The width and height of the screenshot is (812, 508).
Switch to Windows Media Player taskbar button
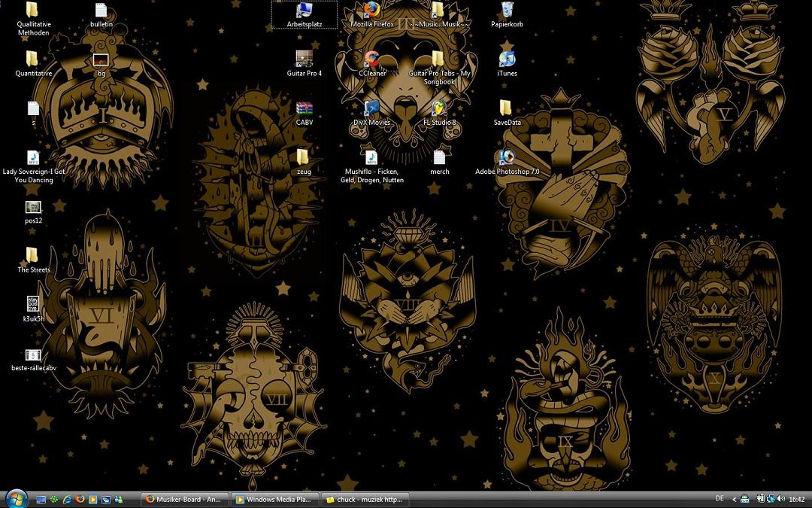[x=274, y=500]
